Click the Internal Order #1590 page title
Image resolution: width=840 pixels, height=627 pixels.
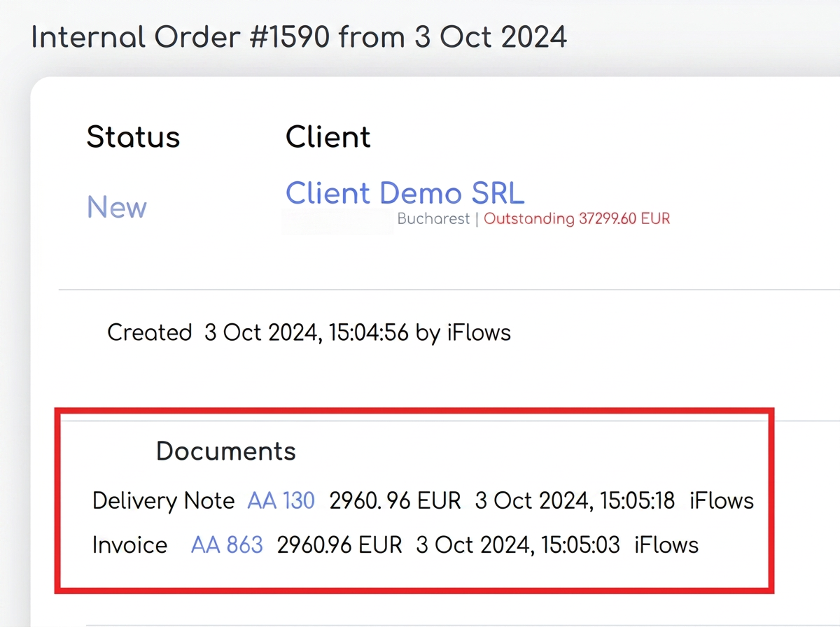(299, 36)
